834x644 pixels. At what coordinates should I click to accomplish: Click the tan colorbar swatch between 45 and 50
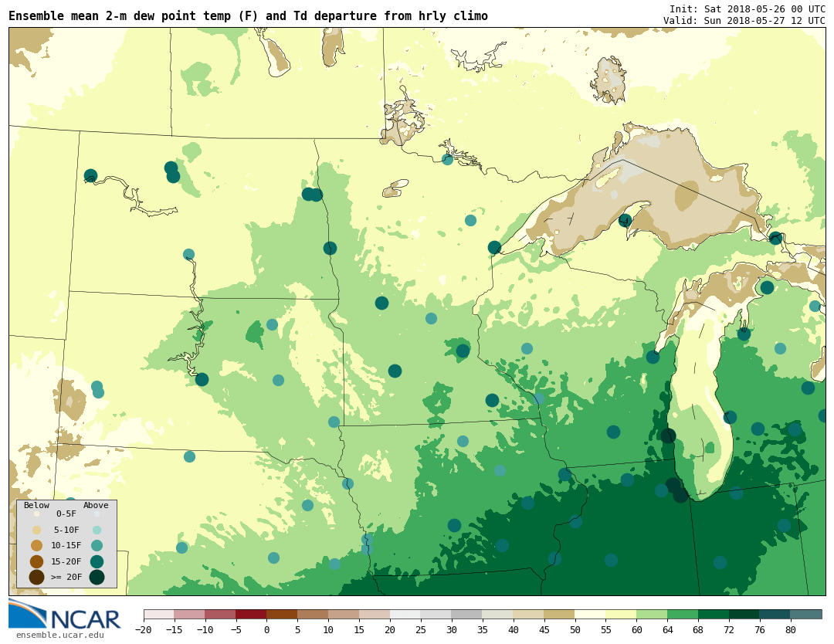[x=560, y=614]
